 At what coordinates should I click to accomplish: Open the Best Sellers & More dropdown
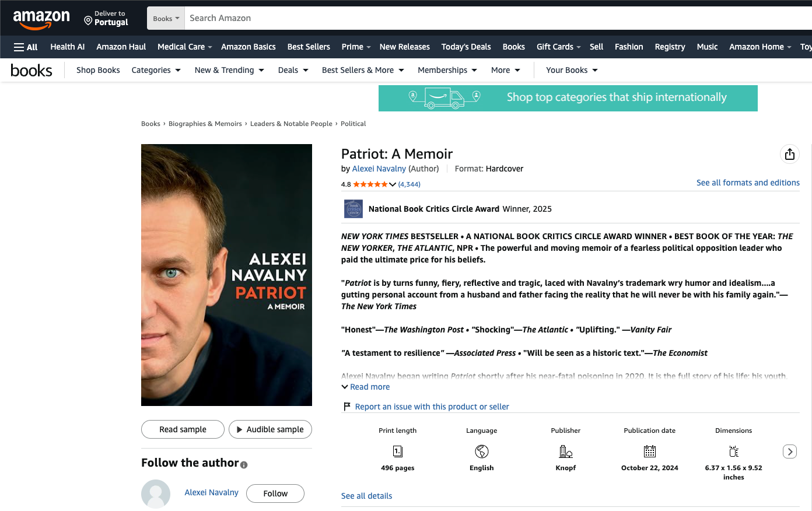pos(363,70)
